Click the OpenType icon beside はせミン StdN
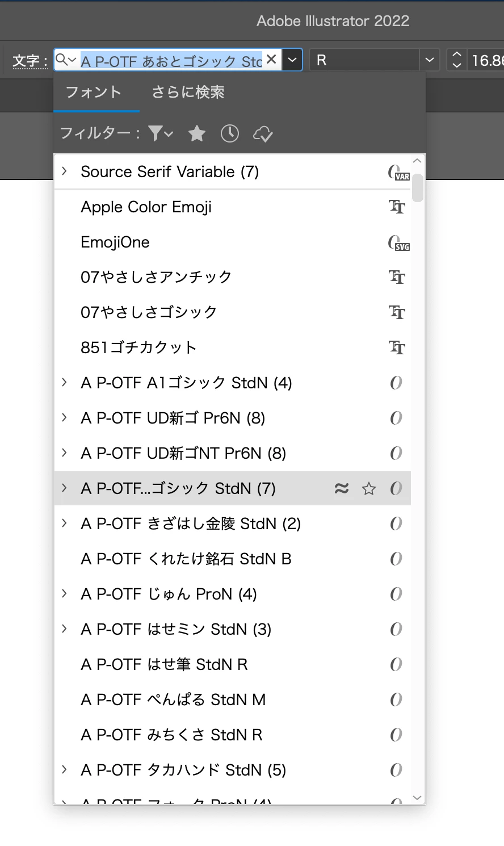The height and width of the screenshot is (846, 504). point(396,629)
